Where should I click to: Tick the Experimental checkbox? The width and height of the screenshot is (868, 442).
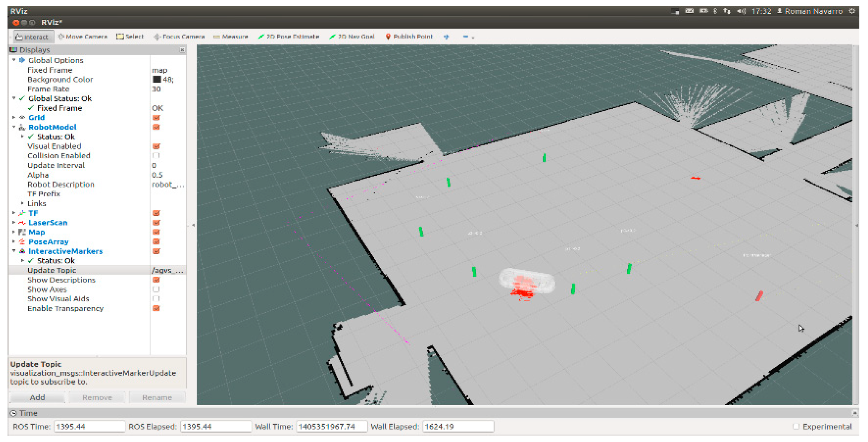(796, 426)
